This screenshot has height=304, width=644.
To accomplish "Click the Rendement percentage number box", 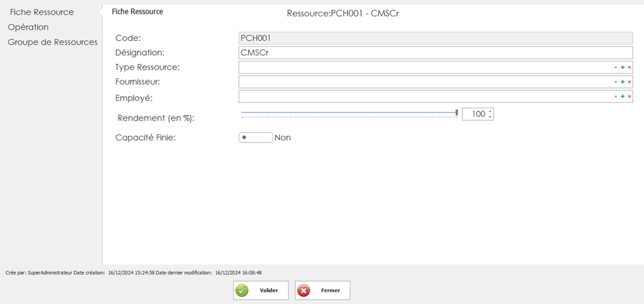I will (x=474, y=114).
